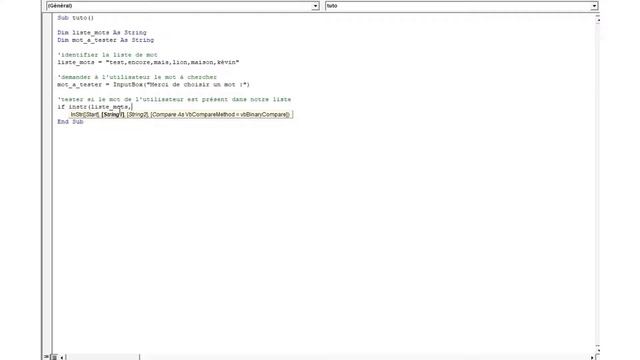
Task: Click the horizontal scrollbar thumb
Action: [x=102, y=358]
